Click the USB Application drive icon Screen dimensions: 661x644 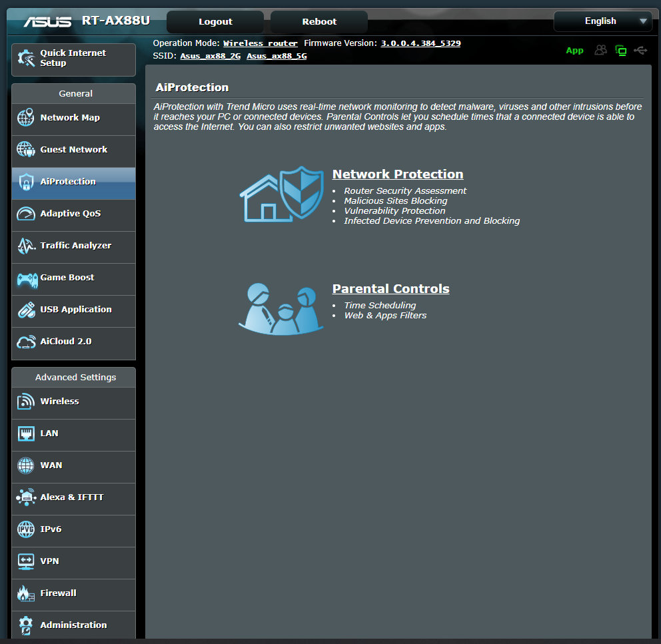click(x=26, y=310)
